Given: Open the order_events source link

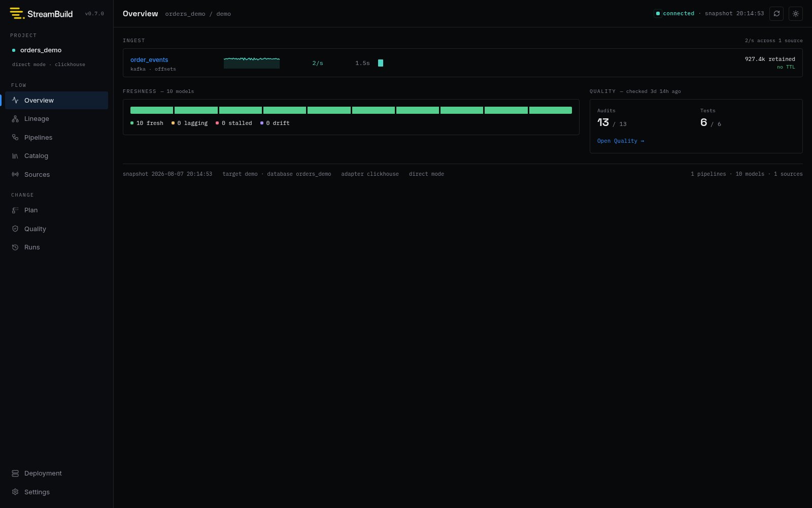Looking at the screenshot, I should tap(149, 60).
